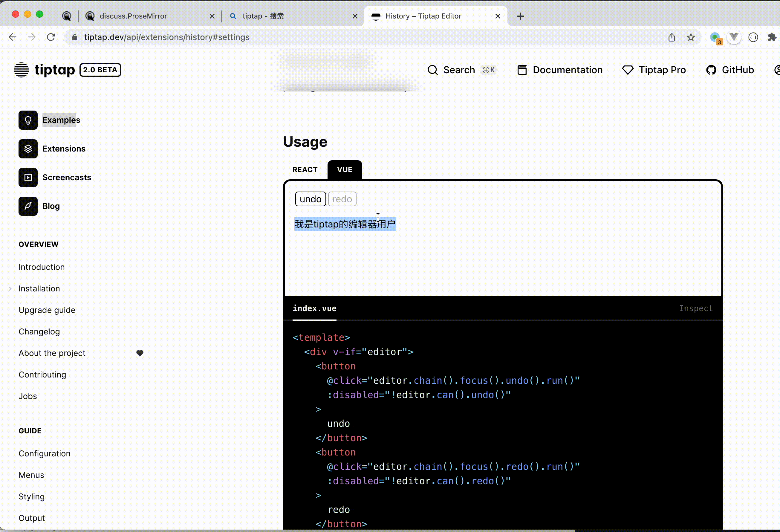Viewport: 780px width, 532px height.
Task: Click the 2.0 BETA badge
Action: click(100, 70)
